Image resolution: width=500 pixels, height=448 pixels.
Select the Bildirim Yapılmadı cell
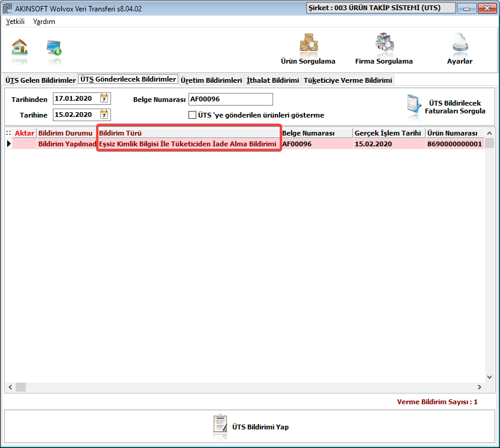67,144
